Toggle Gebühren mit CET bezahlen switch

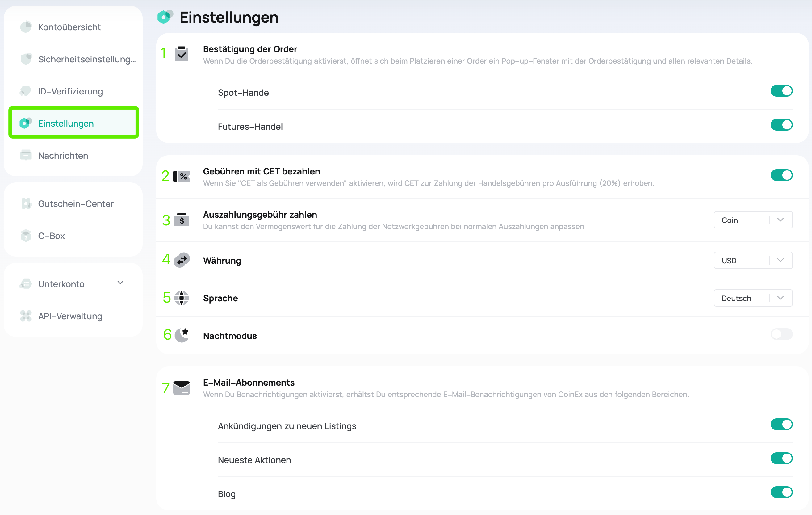pyautogui.click(x=781, y=175)
